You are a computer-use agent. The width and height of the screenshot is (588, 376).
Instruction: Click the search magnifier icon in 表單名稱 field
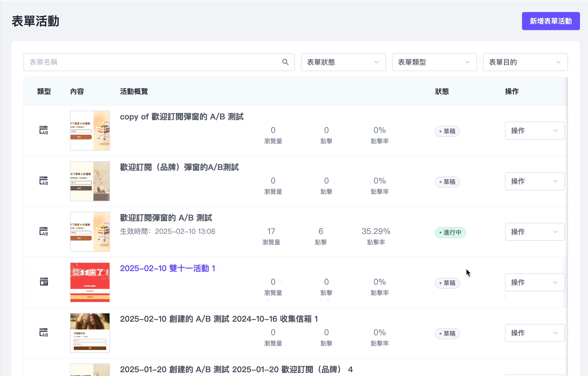pyautogui.click(x=285, y=62)
